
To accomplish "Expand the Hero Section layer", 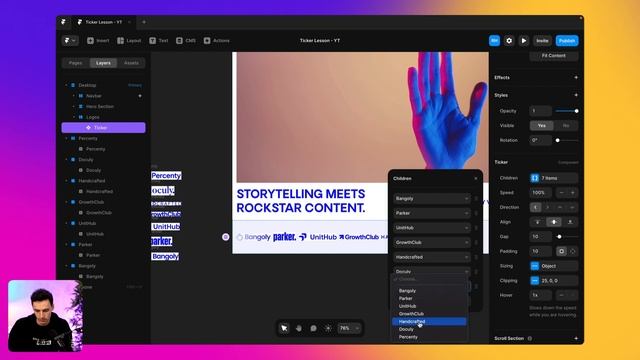I will tap(73, 106).
